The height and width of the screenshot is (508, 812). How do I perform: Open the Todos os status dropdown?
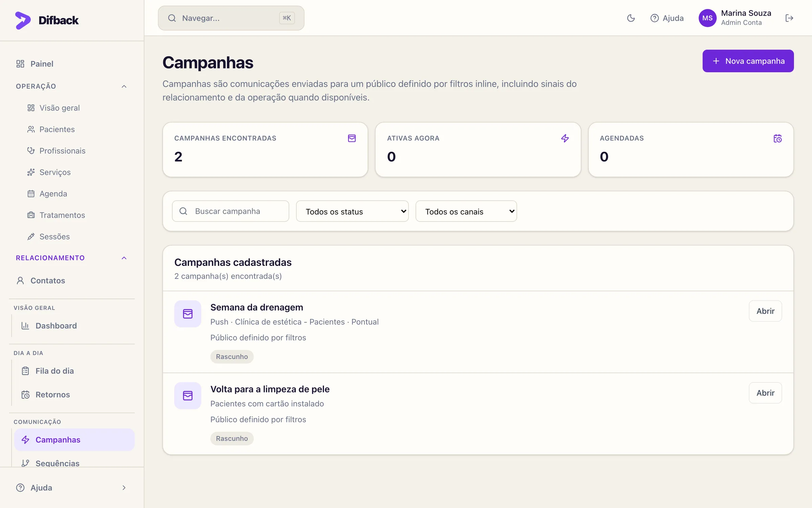tap(352, 211)
